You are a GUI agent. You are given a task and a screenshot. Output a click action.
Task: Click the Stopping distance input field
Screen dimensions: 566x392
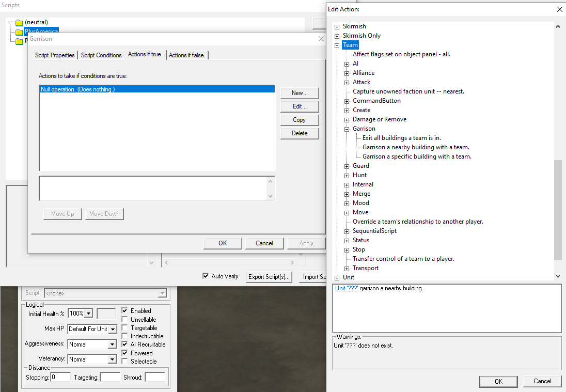(60, 378)
